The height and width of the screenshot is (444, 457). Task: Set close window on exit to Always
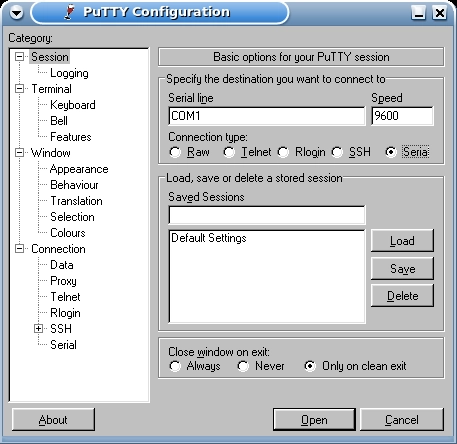[x=175, y=366]
